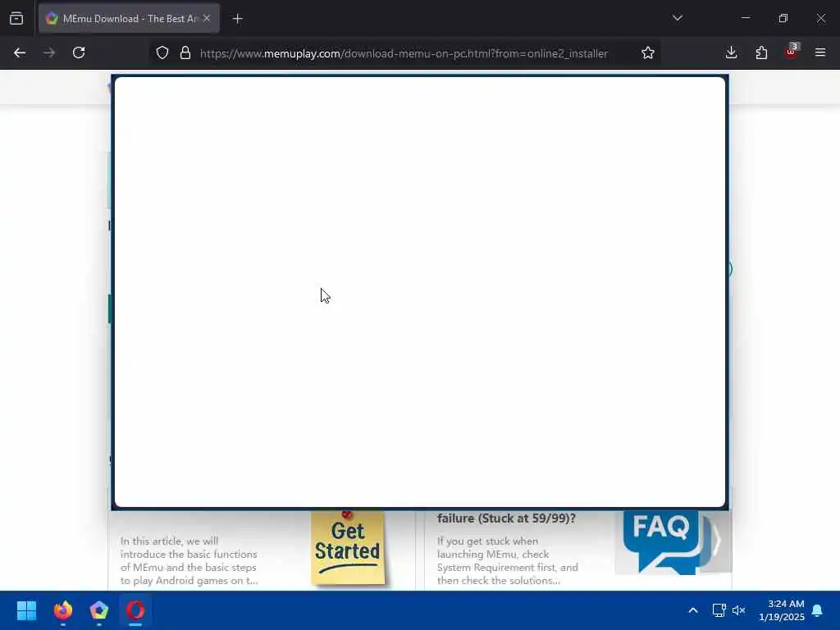Open the notifications bell icon
This screenshot has height=630, width=840.
click(817, 610)
